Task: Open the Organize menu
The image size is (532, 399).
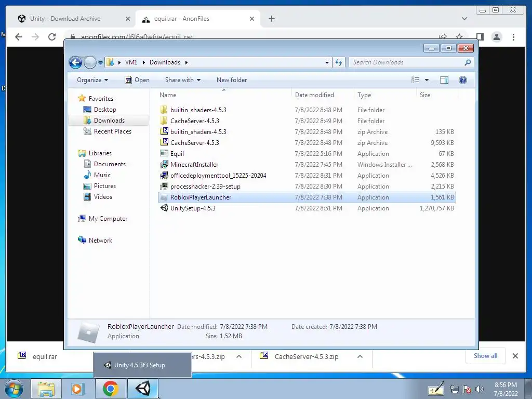Action: (92, 80)
